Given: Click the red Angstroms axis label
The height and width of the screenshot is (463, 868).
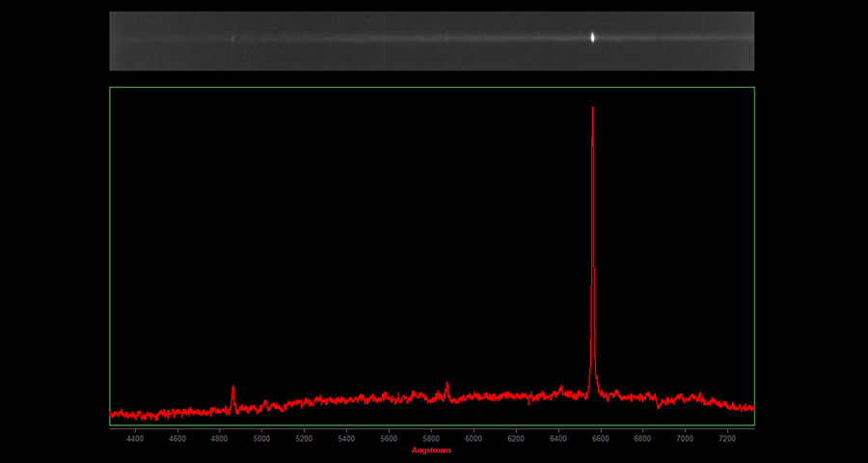Looking at the screenshot, I should 431,449.
